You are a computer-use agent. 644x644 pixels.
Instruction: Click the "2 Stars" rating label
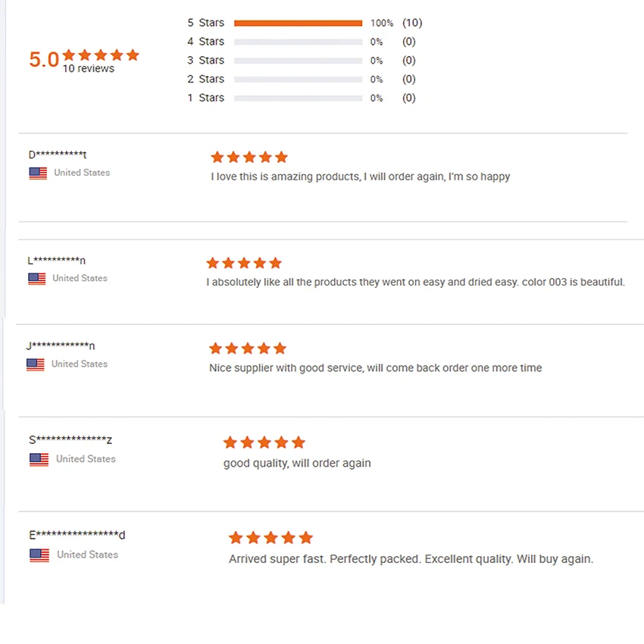pyautogui.click(x=205, y=79)
